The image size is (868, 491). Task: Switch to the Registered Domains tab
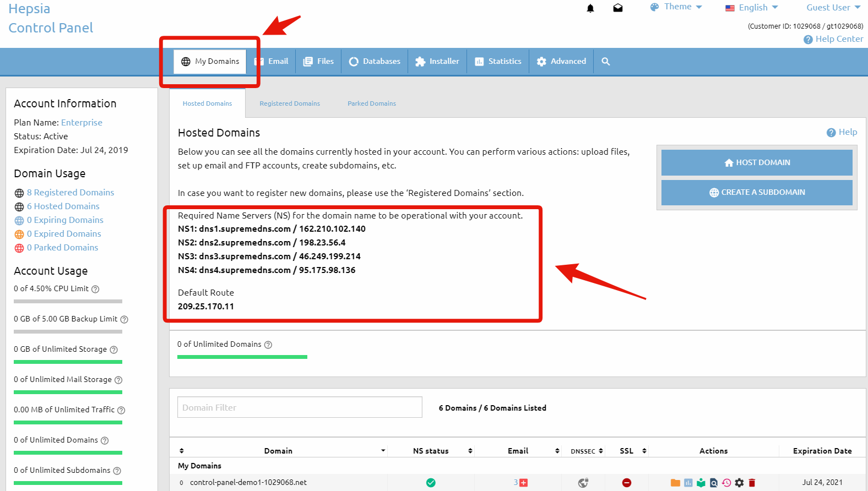[x=290, y=103]
